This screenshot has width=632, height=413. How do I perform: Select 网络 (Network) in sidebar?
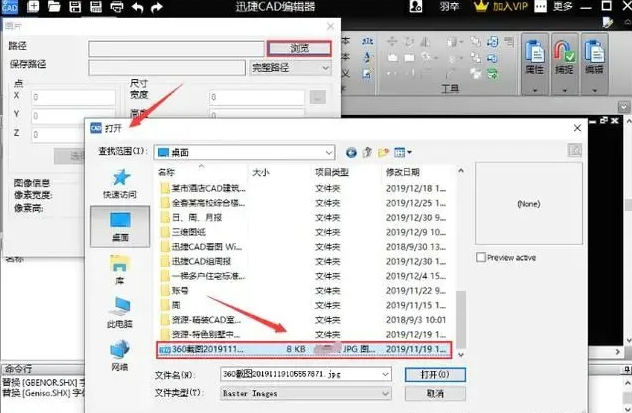tap(120, 353)
